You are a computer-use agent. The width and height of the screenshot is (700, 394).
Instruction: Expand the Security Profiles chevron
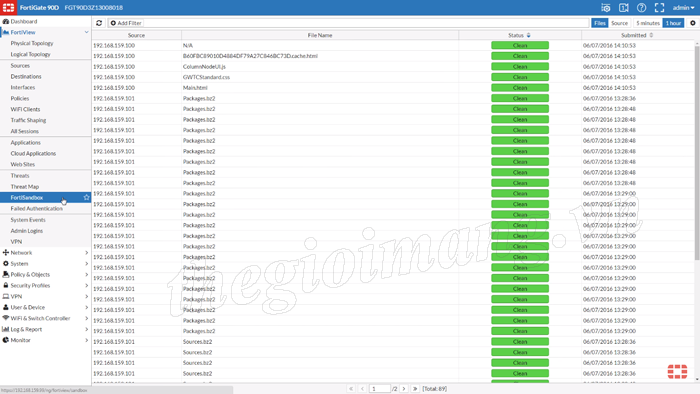click(87, 286)
